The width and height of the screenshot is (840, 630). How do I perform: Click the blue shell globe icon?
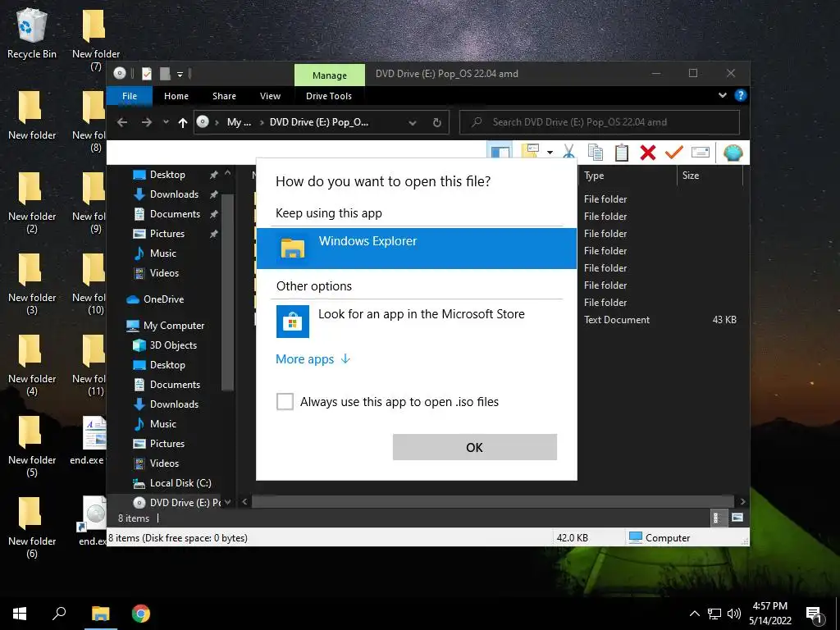click(x=733, y=153)
